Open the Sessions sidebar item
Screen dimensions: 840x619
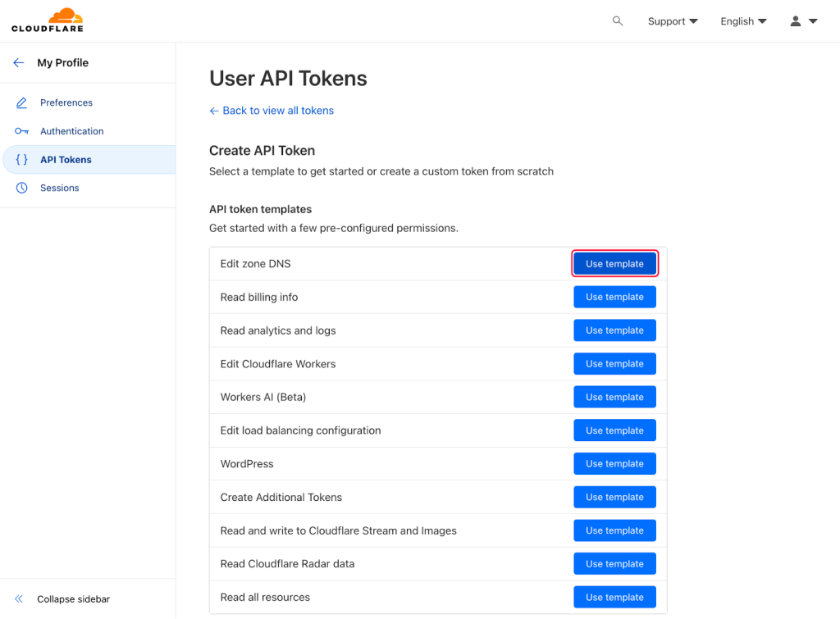[x=60, y=188]
